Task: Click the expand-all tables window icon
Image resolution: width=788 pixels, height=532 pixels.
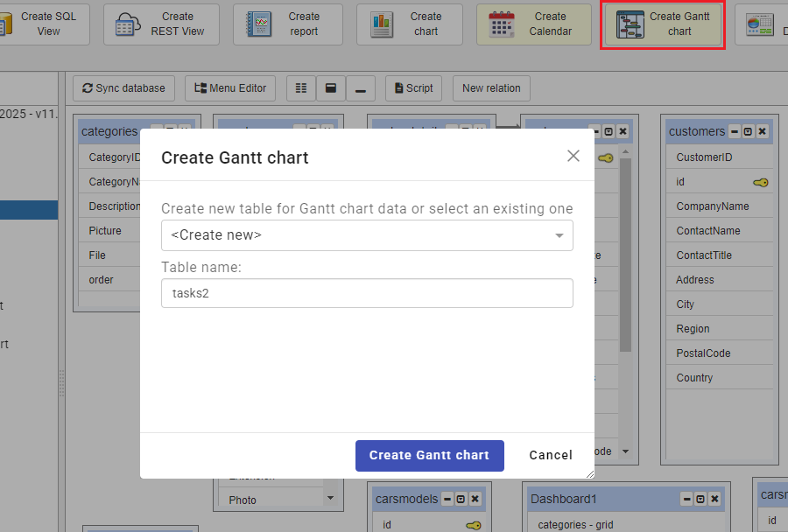Action: 331,88
